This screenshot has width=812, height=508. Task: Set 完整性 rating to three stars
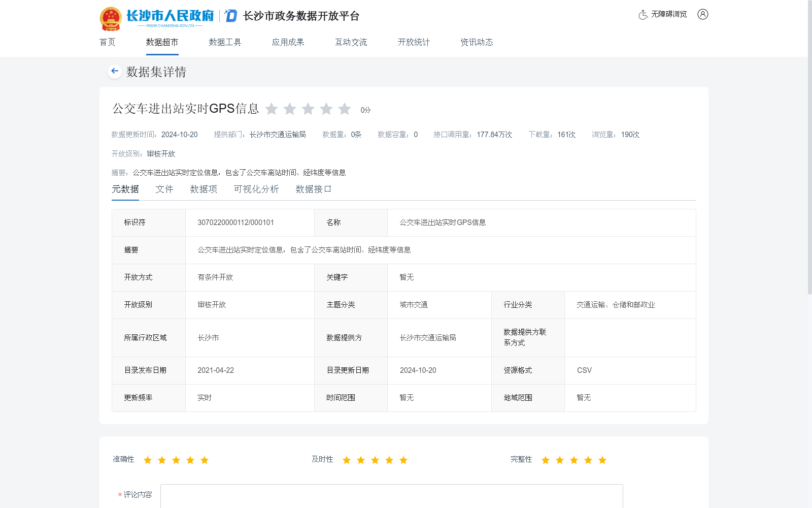(574, 460)
